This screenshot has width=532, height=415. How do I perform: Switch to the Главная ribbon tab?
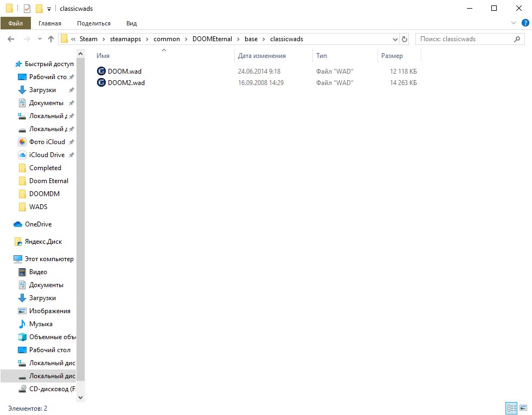[x=49, y=23]
